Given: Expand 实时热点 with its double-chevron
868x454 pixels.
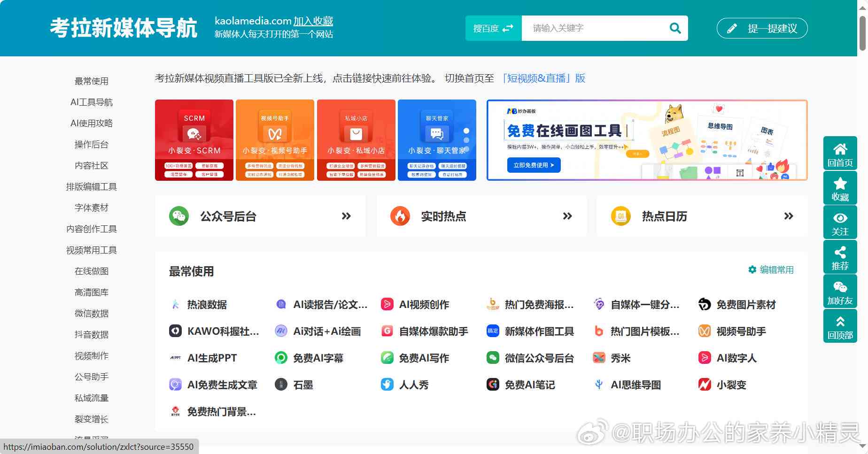Looking at the screenshot, I should tap(567, 216).
